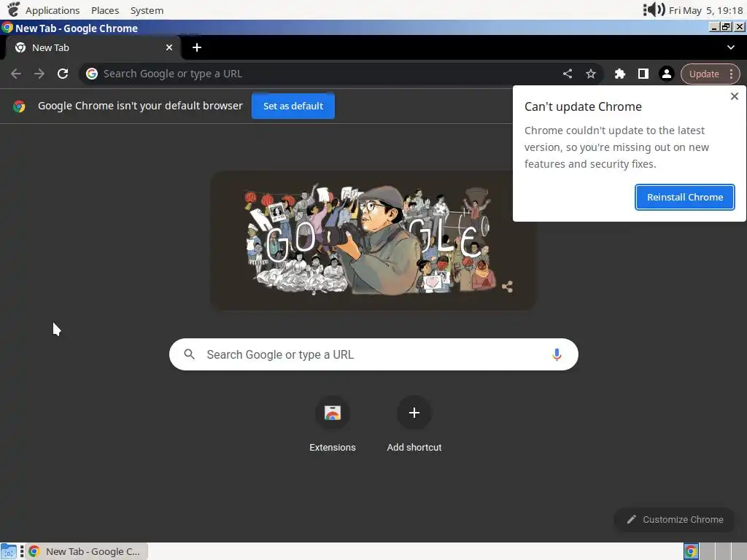Click the Chrome logo in default-browser bar
The height and width of the screenshot is (560, 747).
point(19,106)
